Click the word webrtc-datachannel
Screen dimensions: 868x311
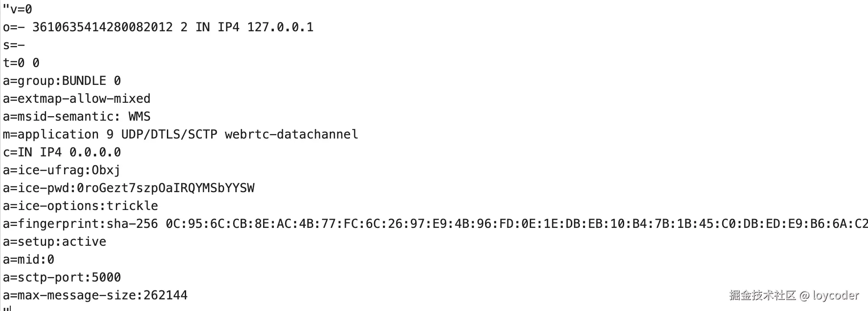291,134
